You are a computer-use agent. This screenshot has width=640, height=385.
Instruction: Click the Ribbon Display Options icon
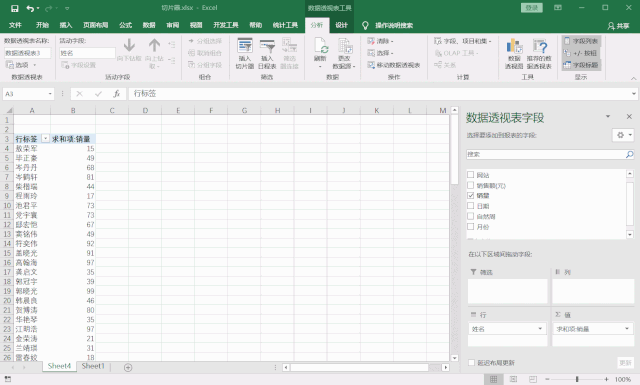[x=558, y=8]
